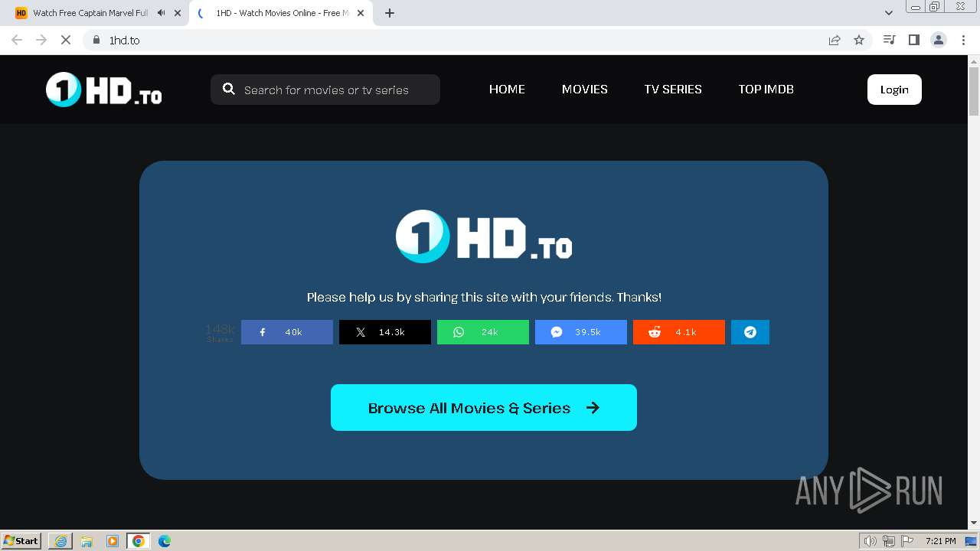This screenshot has height=551, width=980.
Task: Mute the Captain Marvel tab audio icon
Action: coord(162,13)
